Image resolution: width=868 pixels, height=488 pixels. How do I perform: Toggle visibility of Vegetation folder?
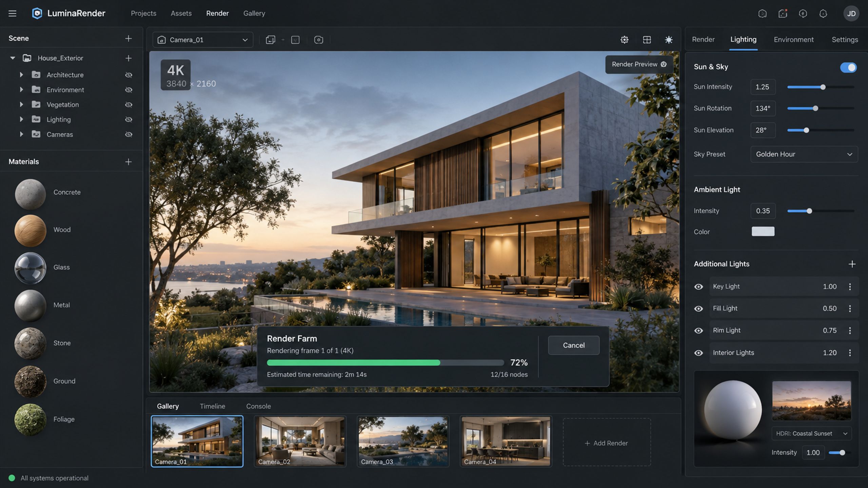[x=129, y=105]
